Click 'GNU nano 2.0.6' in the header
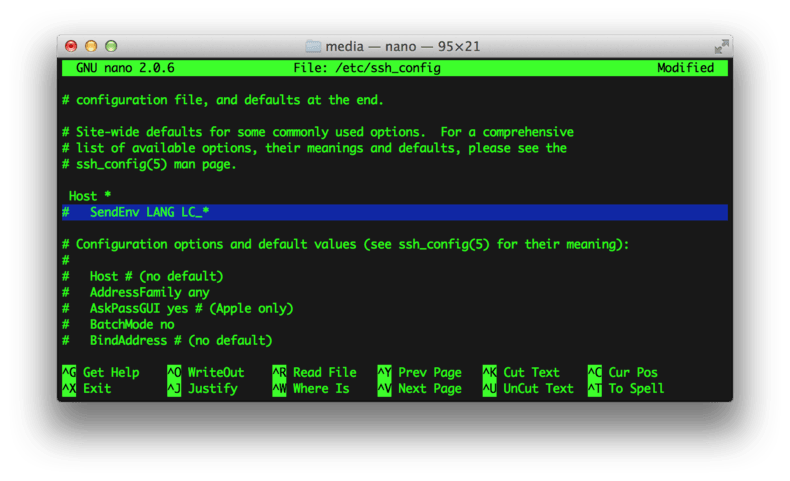The width and height of the screenshot is (790, 481). (x=125, y=68)
